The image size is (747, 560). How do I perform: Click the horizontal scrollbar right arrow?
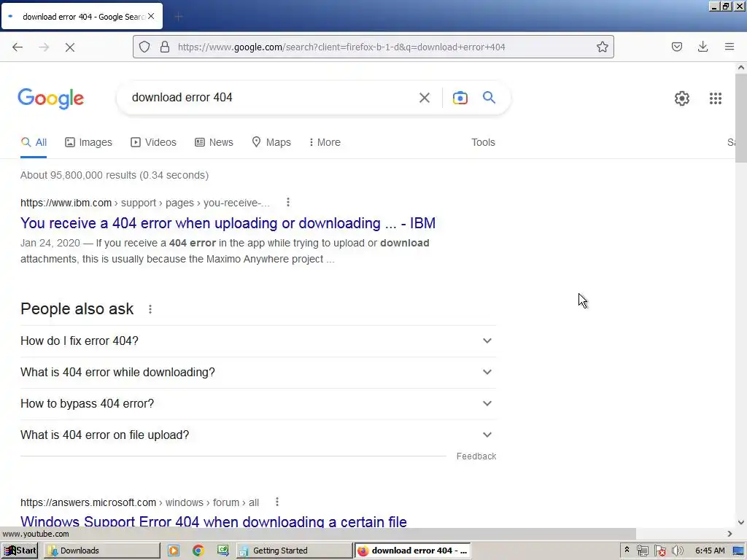pyautogui.click(x=729, y=534)
